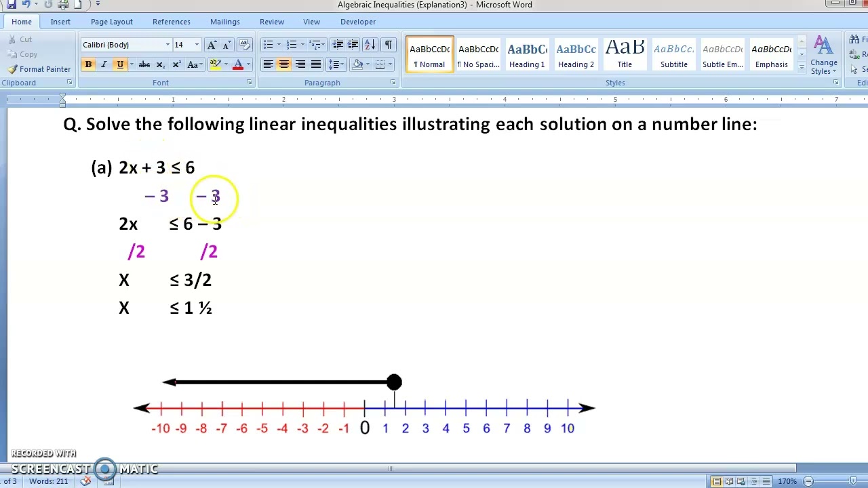Click the Copy command

[22, 54]
